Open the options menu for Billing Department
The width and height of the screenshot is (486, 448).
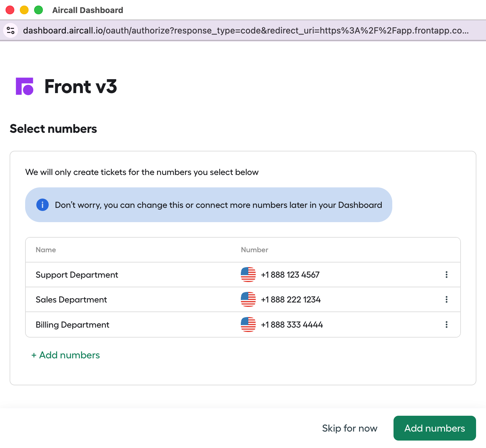click(446, 325)
